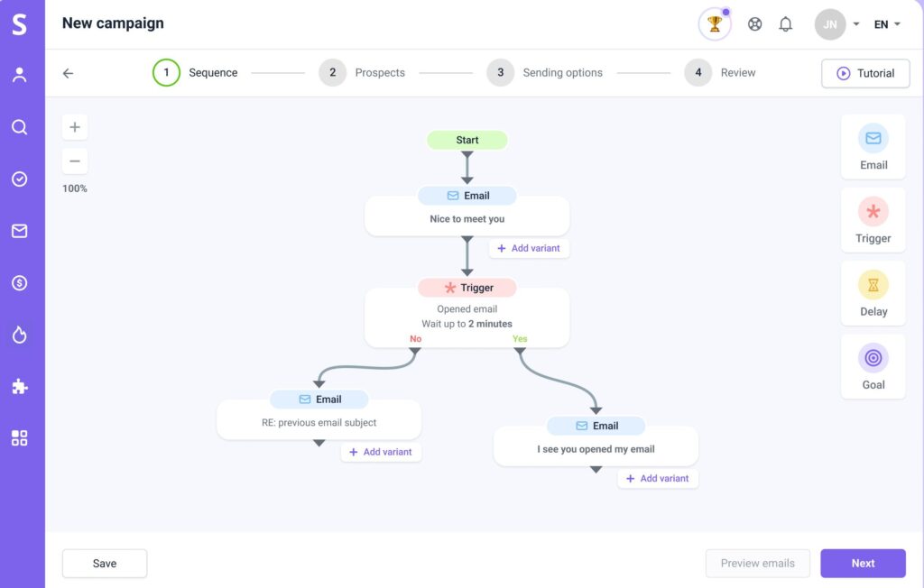Select step 1 Sequence
Screen dimensions: 924x588
coord(195,72)
